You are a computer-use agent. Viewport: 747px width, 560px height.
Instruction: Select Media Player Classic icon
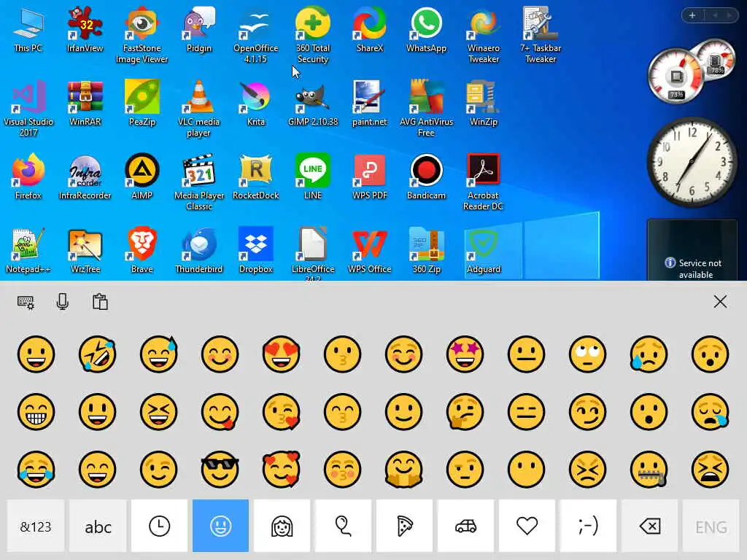(199, 182)
